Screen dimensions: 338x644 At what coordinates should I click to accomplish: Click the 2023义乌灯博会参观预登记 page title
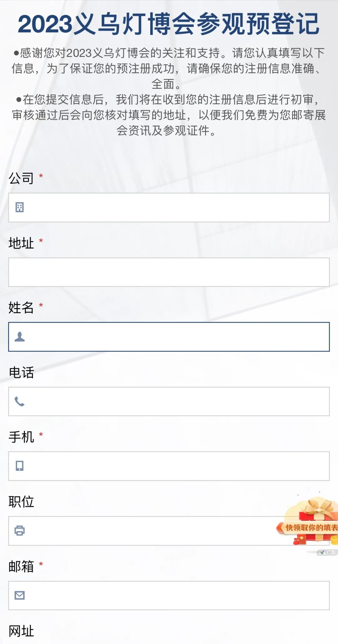[169, 24]
